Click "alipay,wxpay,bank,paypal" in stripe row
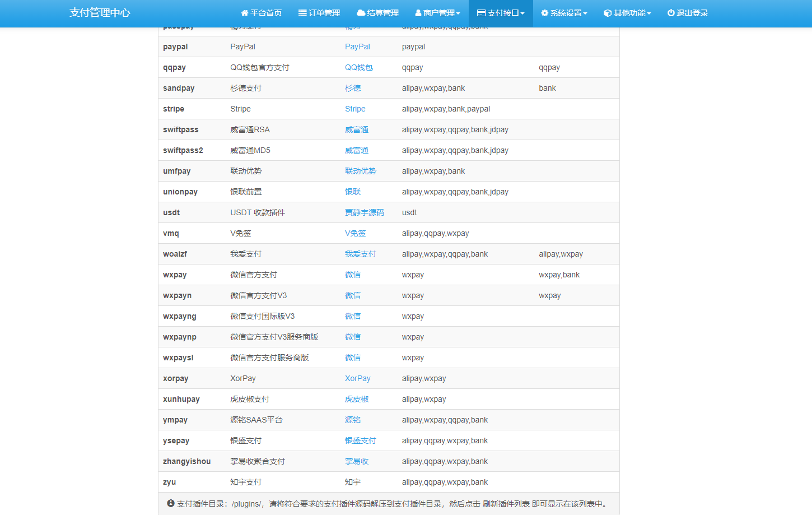The height and width of the screenshot is (515, 812). click(x=446, y=109)
